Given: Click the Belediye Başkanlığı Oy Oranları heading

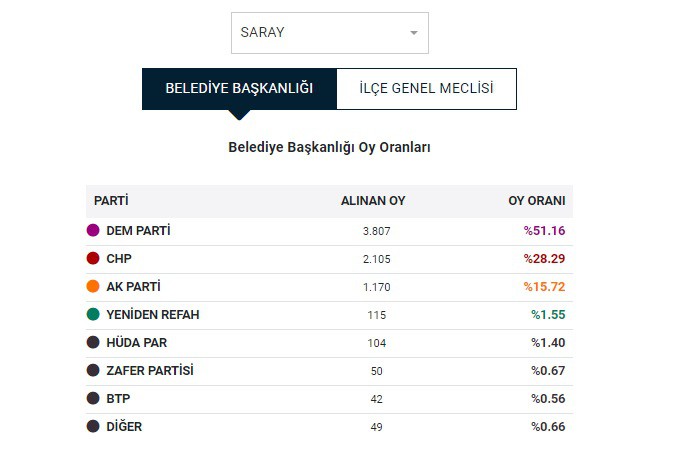Looking at the screenshot, I should coord(329,147).
